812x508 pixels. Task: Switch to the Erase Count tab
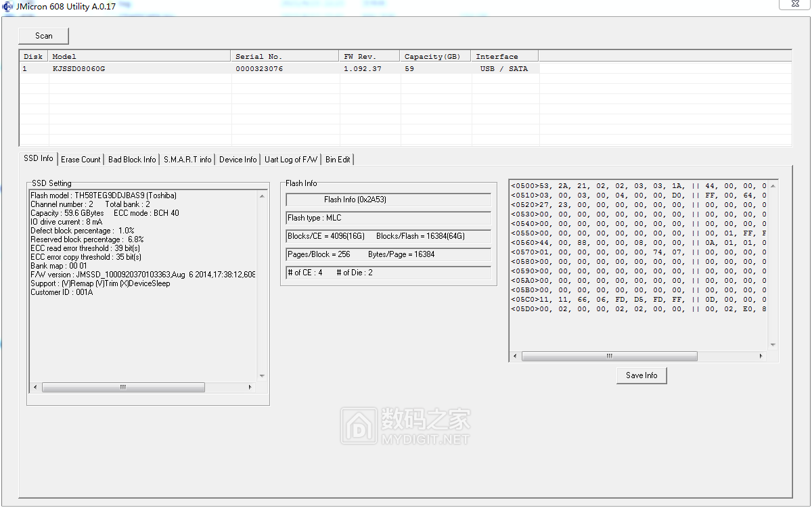pyautogui.click(x=81, y=160)
